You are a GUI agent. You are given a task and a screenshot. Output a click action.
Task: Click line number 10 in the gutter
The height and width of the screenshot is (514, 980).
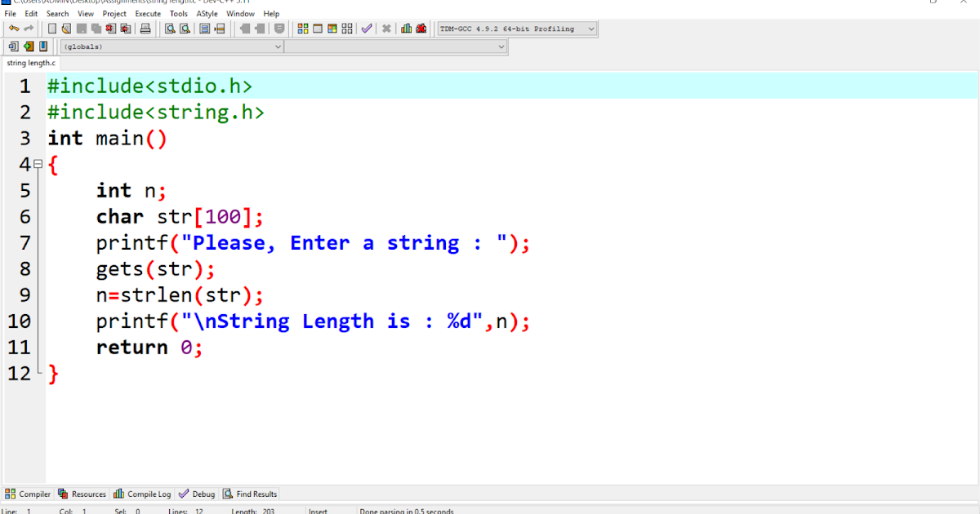point(19,321)
